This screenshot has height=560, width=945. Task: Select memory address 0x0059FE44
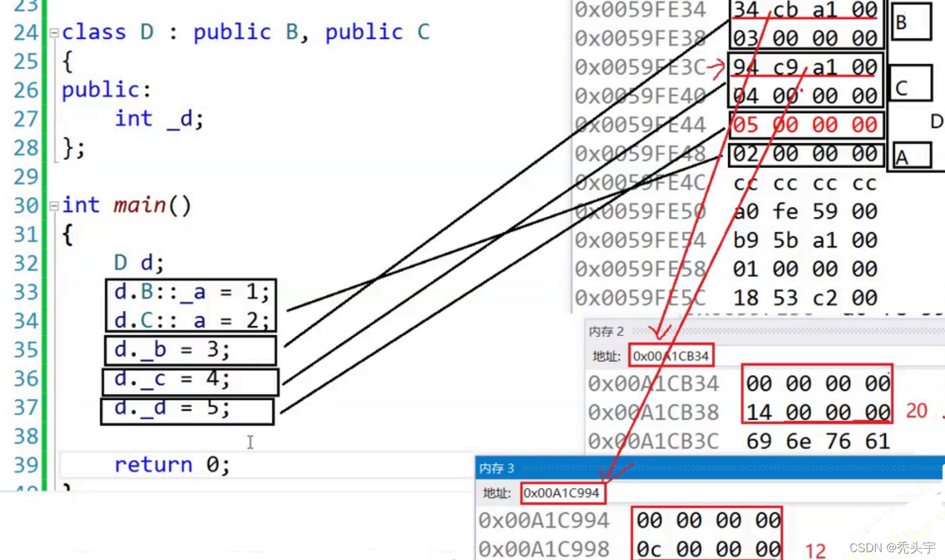pos(640,125)
